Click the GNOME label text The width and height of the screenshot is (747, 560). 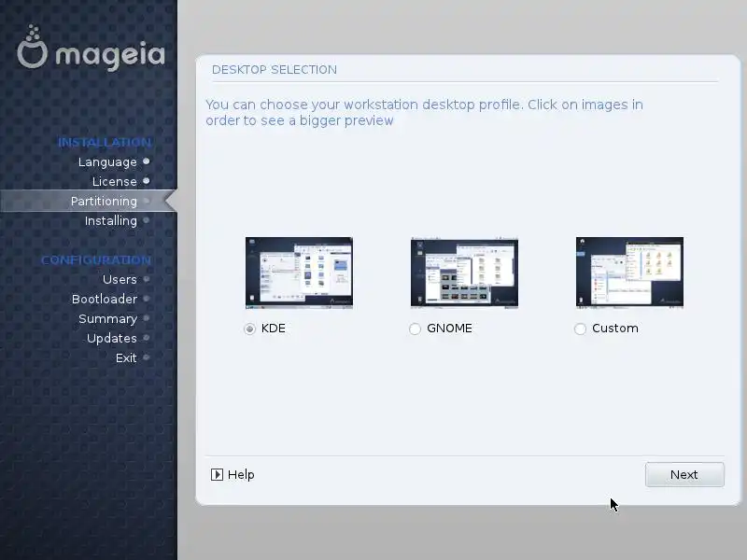(x=449, y=329)
